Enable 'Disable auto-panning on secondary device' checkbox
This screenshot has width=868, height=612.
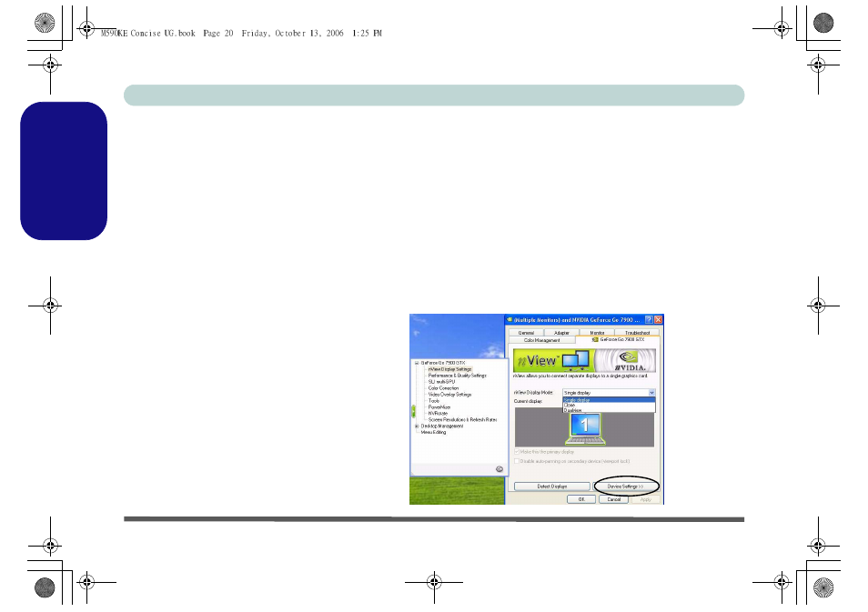click(518, 461)
